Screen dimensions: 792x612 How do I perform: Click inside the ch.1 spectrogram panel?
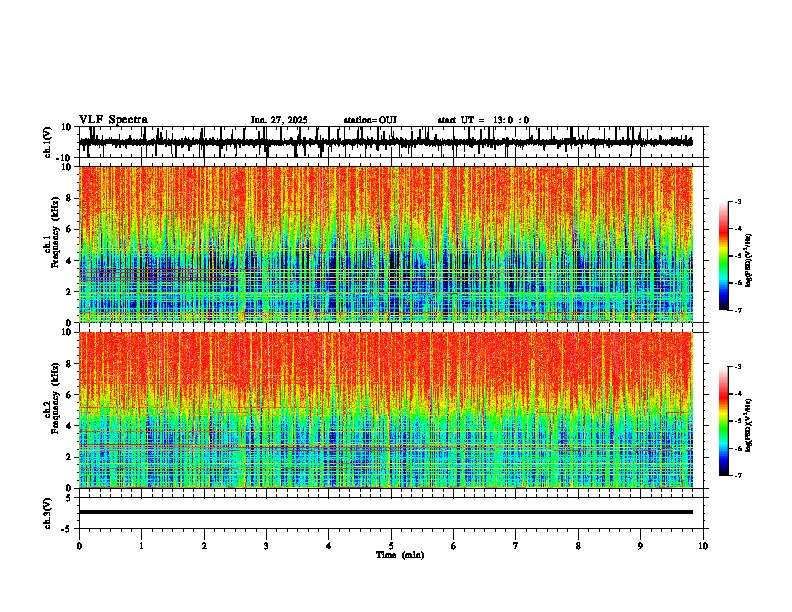click(386, 244)
